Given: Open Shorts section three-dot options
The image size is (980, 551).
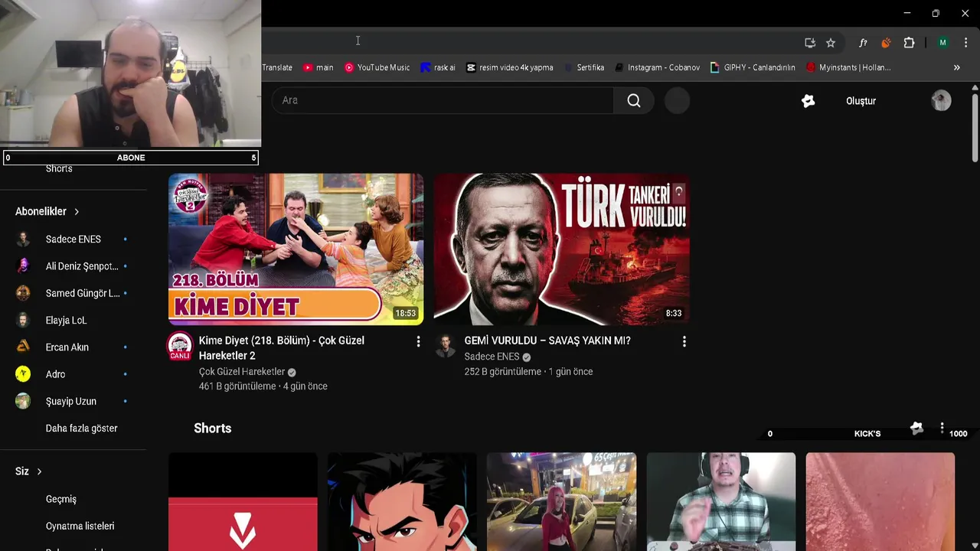Looking at the screenshot, I should tap(942, 429).
